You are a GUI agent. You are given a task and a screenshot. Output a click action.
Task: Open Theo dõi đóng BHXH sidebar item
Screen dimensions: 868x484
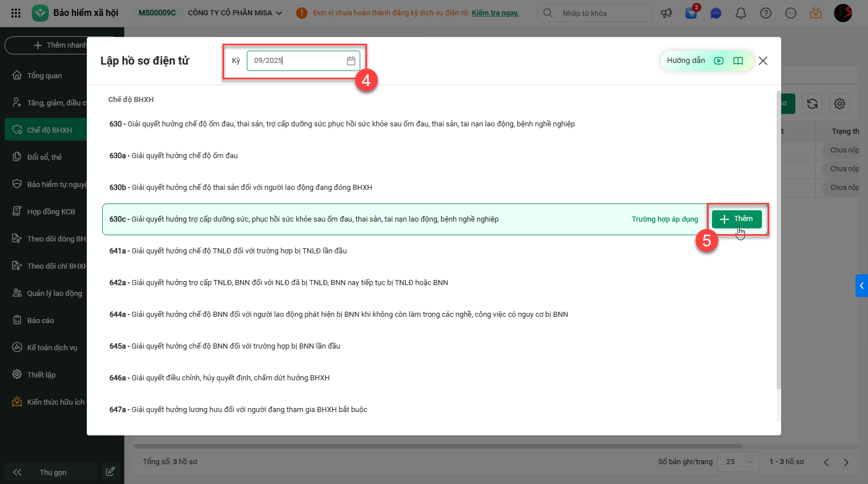(45, 239)
